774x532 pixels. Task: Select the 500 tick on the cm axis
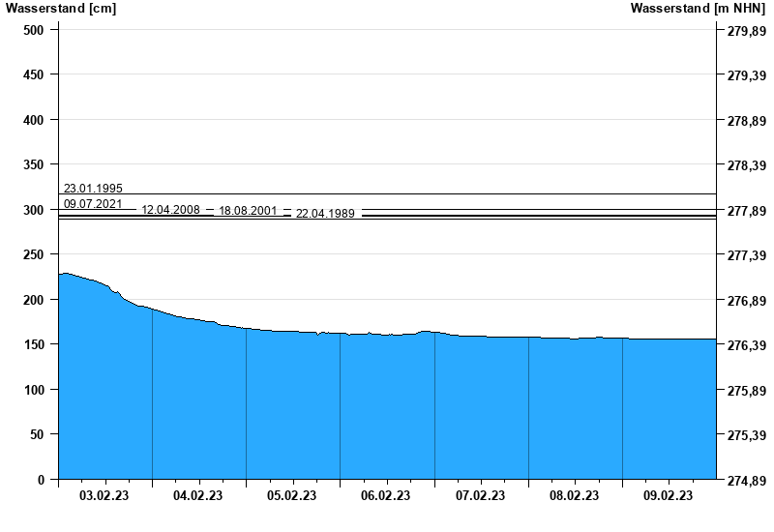[34, 30]
